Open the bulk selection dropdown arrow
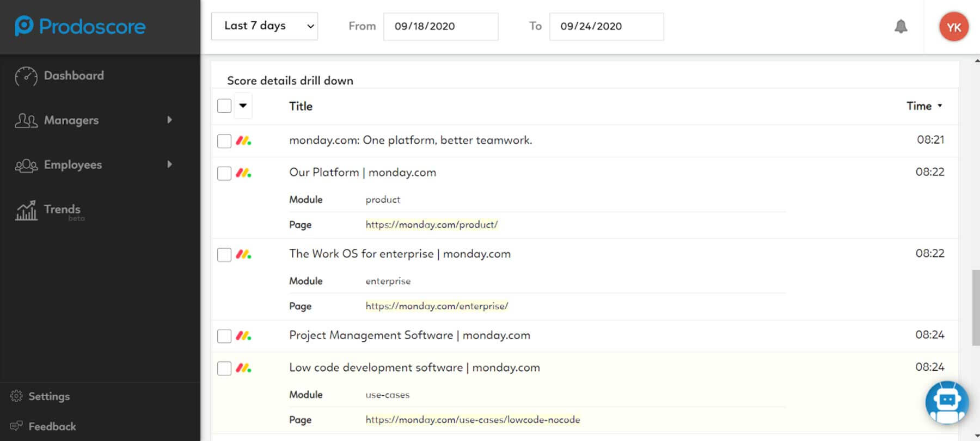 pos(243,106)
